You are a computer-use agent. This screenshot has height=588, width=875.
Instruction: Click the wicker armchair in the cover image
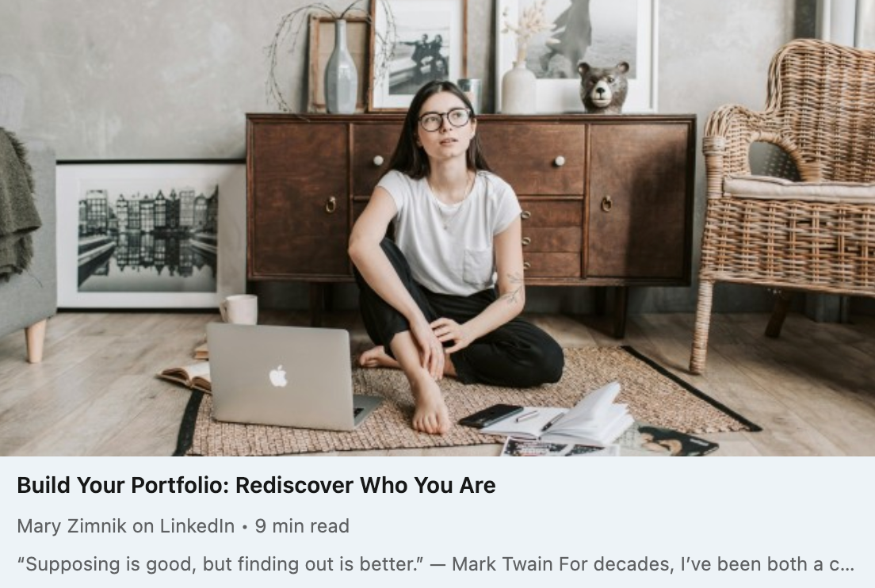784,200
